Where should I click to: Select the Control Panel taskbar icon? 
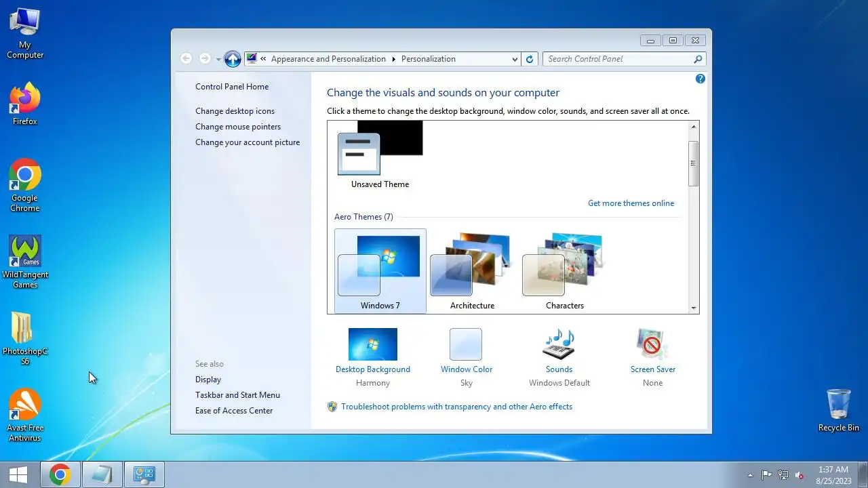pos(144,474)
